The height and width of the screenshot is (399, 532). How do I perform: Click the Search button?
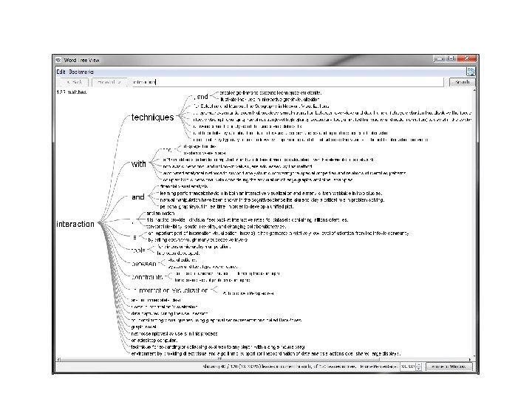461,82
